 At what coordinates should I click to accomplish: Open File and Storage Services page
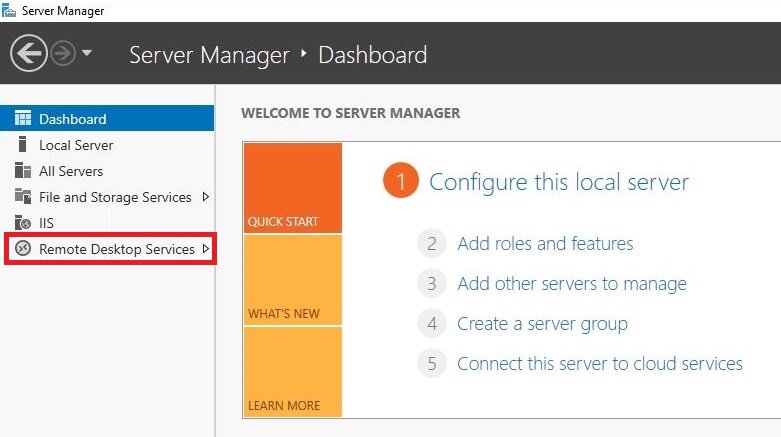pyautogui.click(x=107, y=197)
